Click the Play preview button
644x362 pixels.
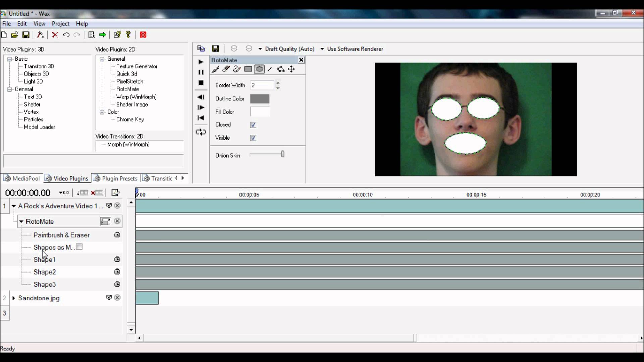[x=201, y=62]
